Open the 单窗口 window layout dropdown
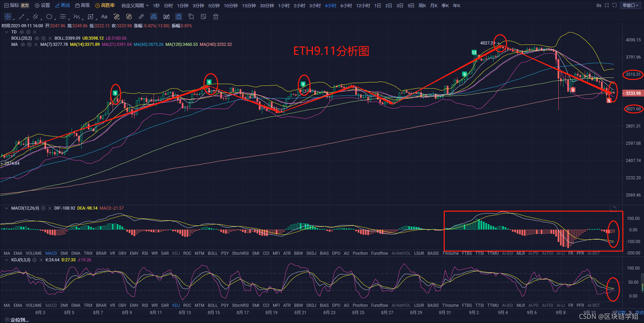The height and width of the screenshot is (323, 644). [631, 6]
